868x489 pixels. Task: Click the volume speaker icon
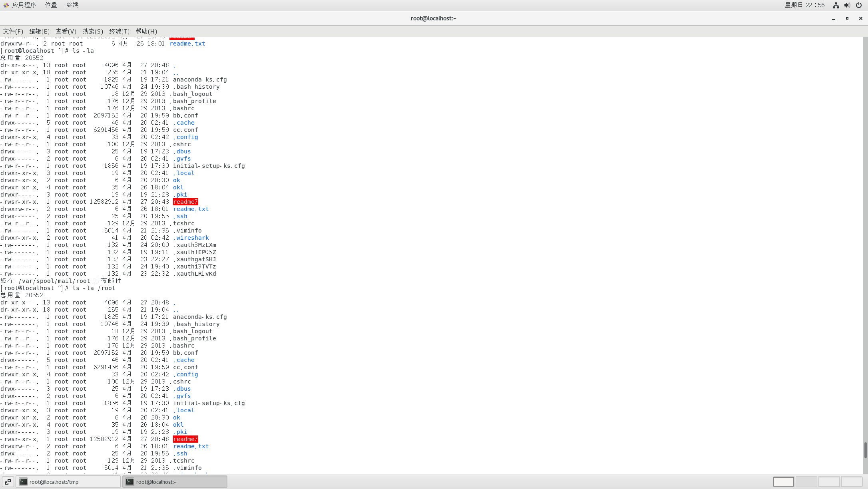(847, 5)
